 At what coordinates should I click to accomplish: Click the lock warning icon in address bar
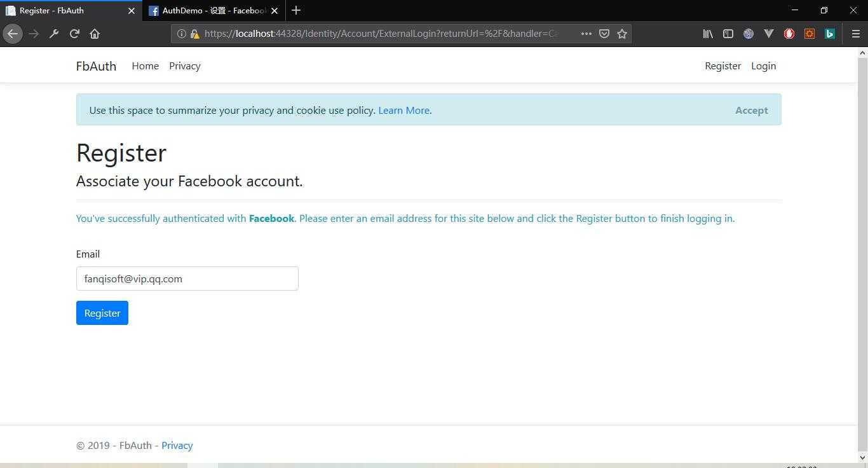[x=195, y=34]
